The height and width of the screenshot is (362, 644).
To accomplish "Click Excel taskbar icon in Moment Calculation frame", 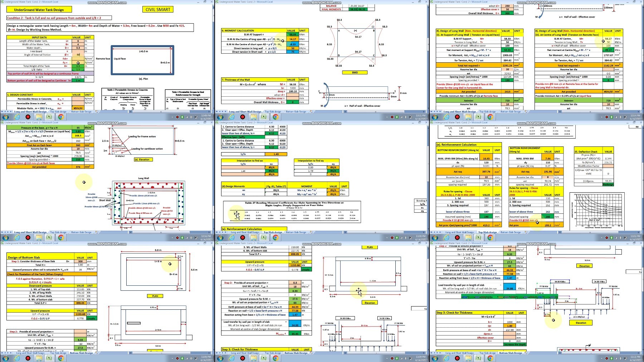I will 264,117.
